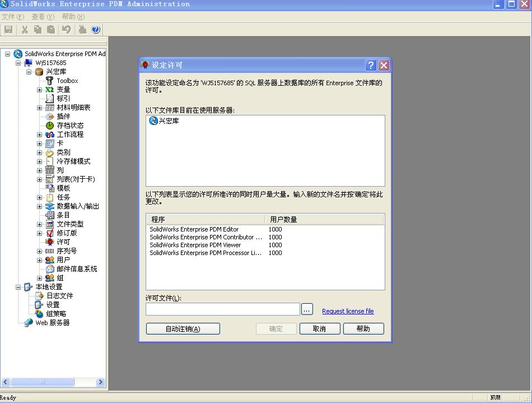
Task: Select the 序列号 serial numbers icon
Action: [x=49, y=251]
